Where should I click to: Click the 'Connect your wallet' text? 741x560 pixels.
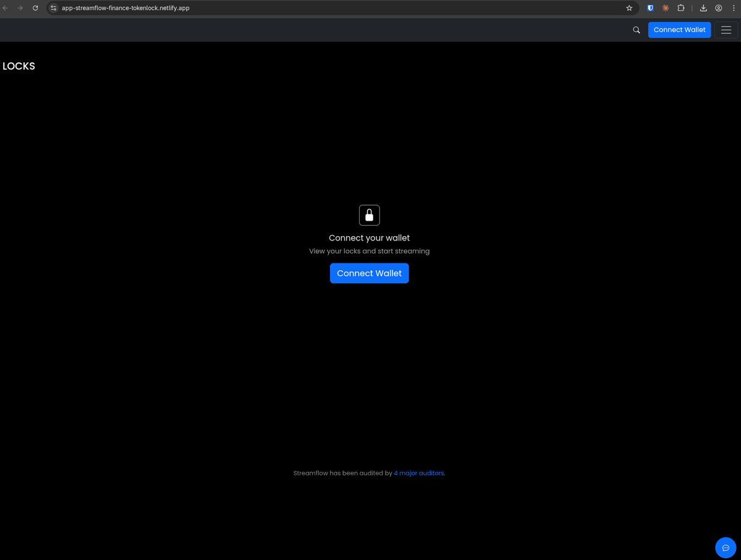pos(369,238)
